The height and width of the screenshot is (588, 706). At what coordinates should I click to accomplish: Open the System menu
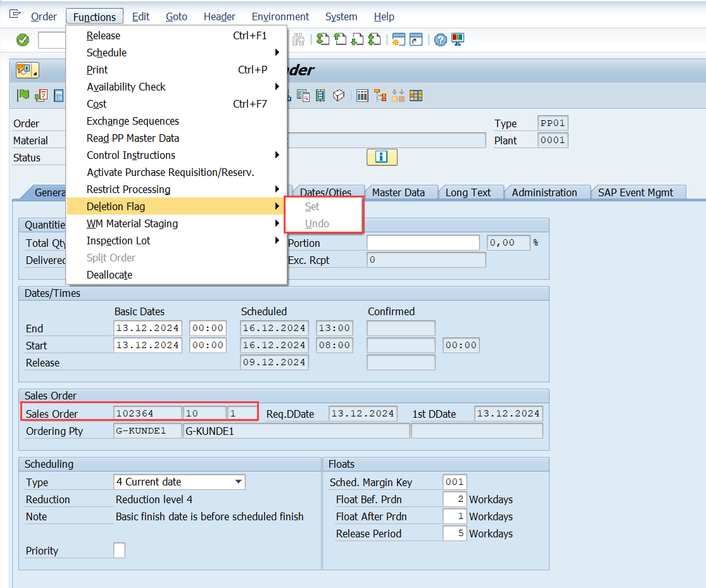click(341, 16)
